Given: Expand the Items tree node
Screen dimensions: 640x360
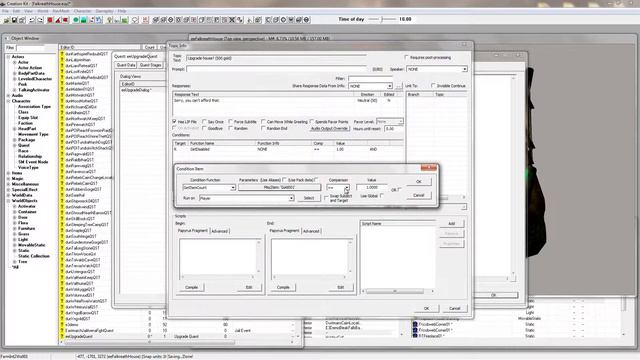Looking at the screenshot, I should coord(9,173).
